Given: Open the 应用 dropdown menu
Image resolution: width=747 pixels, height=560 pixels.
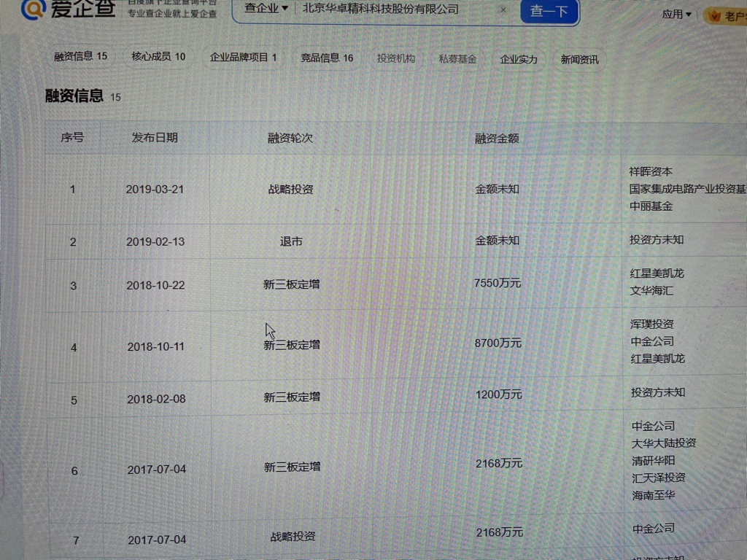Looking at the screenshot, I should coord(676,15).
